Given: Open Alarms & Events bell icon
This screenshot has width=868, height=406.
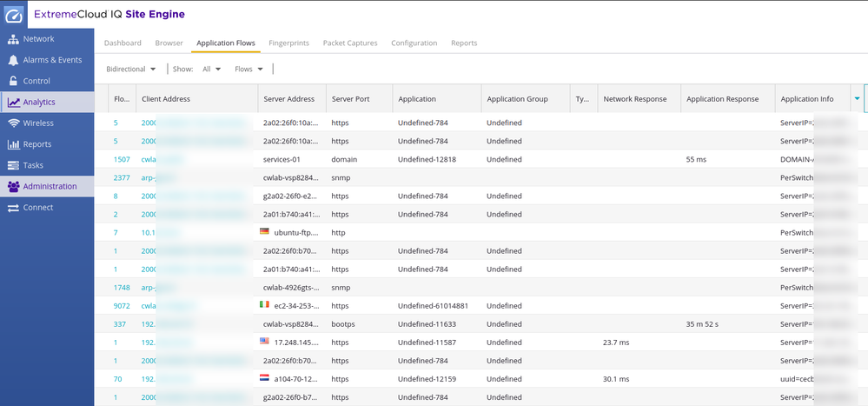Looking at the screenshot, I should coord(14,60).
